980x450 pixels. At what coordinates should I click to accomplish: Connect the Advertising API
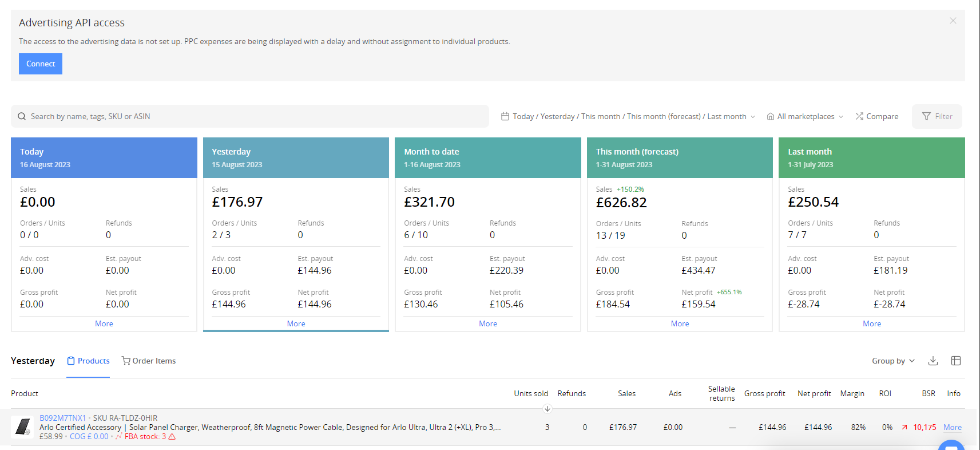[41, 64]
